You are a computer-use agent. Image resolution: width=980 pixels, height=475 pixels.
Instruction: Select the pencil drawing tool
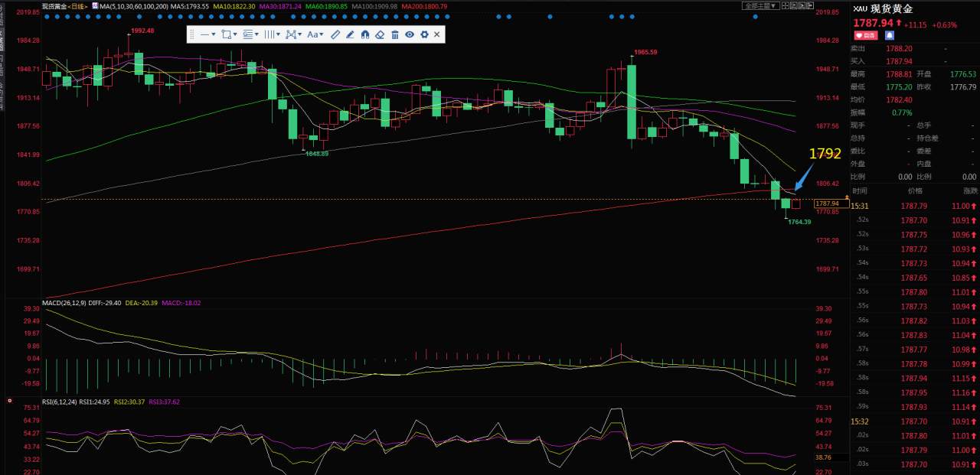pyautogui.click(x=350, y=34)
